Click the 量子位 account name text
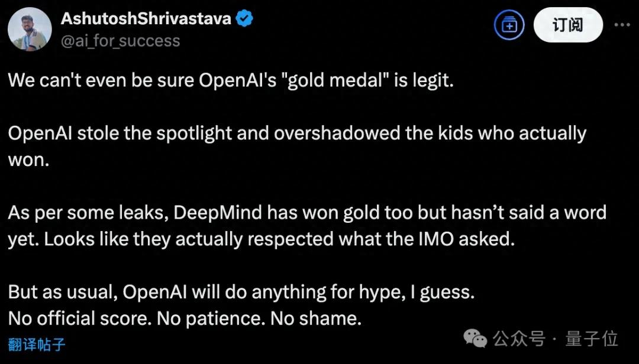Screen dimensions: 639x364 pyautogui.click(x=592, y=339)
